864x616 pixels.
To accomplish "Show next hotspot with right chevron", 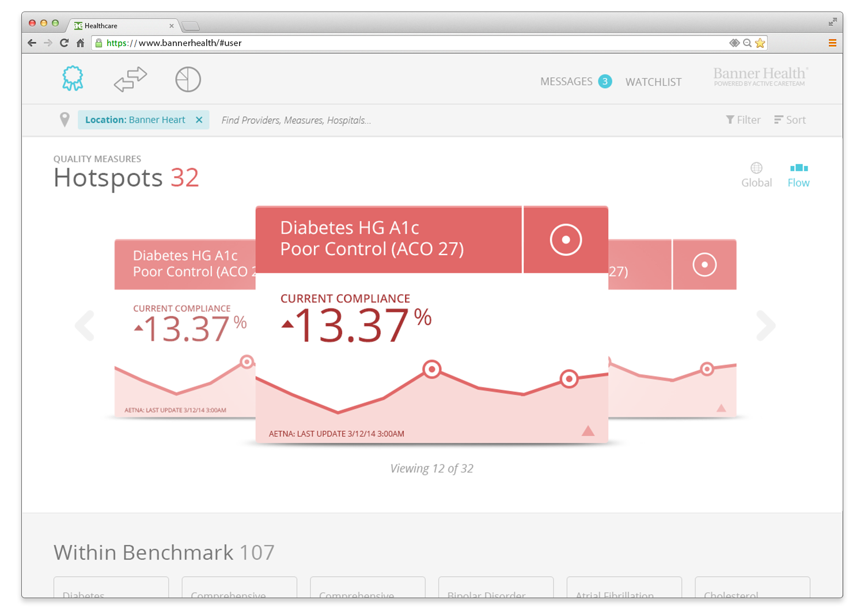I will coord(766,326).
